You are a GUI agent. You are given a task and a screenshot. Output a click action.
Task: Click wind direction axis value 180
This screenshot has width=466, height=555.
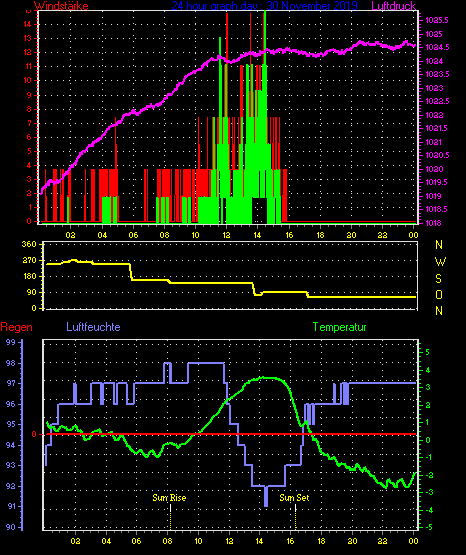29,276
